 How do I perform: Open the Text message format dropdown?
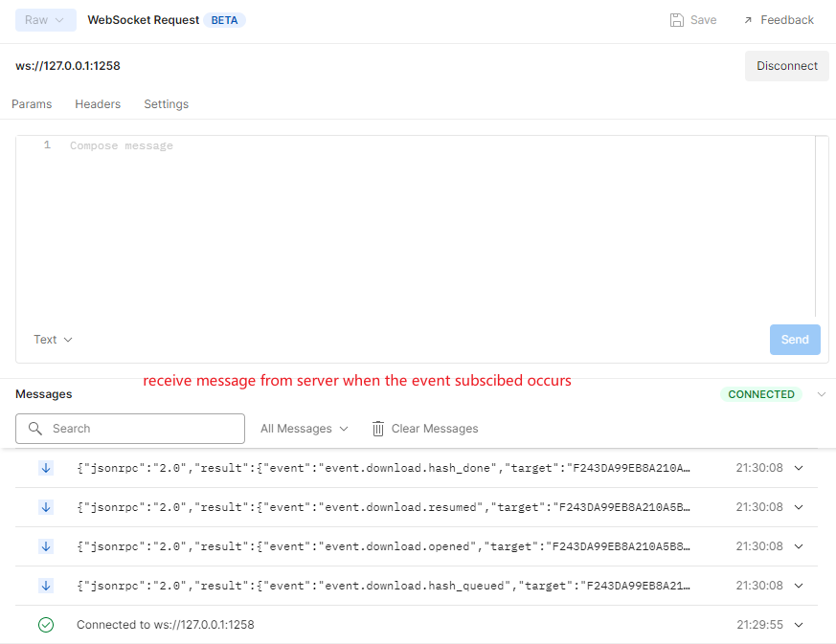(54, 340)
